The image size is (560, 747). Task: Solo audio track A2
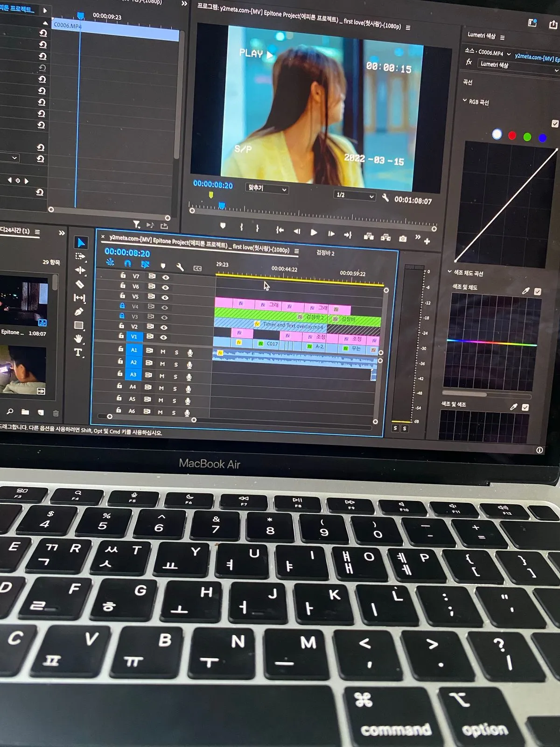coord(176,364)
